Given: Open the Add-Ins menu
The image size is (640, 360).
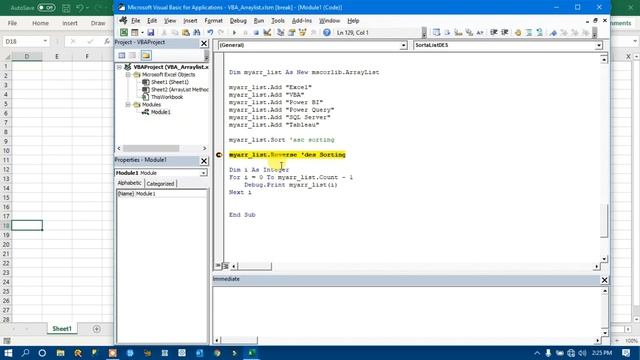Looking at the screenshot, I should point(302,20).
